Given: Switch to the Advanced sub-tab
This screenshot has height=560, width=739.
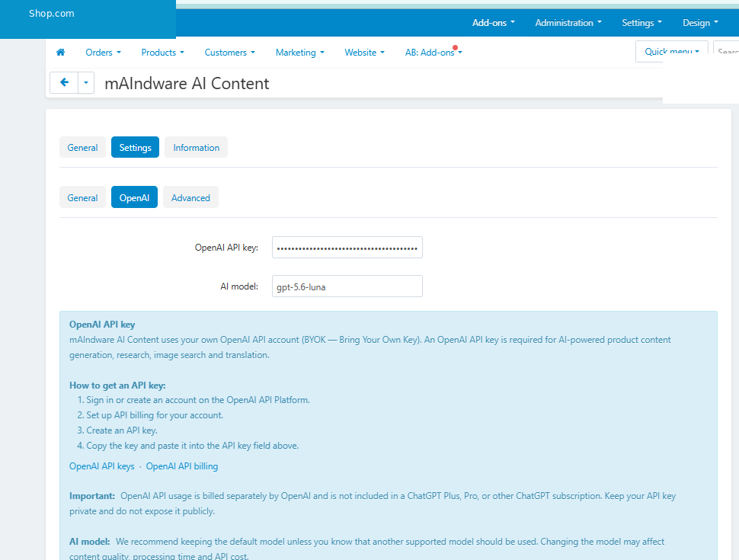Looking at the screenshot, I should click(190, 197).
